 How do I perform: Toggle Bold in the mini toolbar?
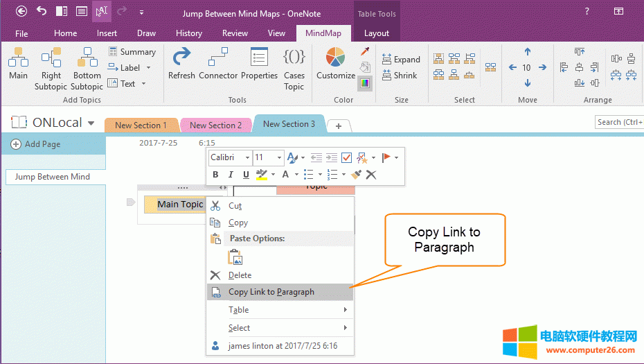(x=215, y=175)
